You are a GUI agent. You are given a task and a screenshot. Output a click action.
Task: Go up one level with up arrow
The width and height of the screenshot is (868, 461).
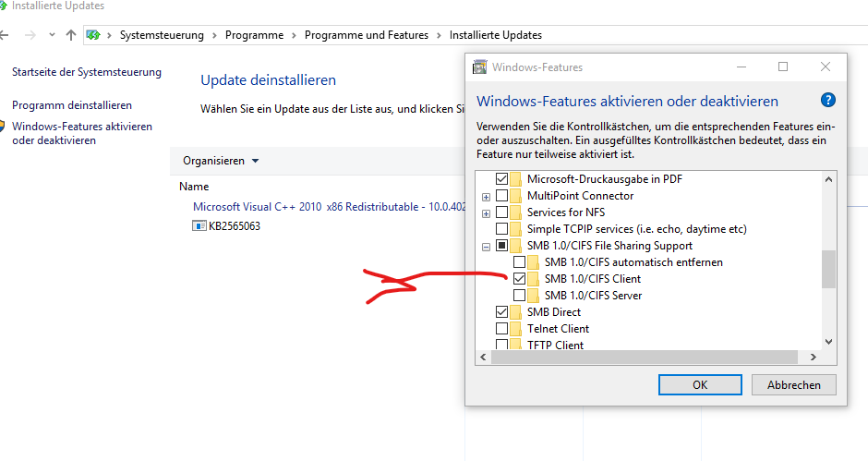pyautogui.click(x=71, y=35)
